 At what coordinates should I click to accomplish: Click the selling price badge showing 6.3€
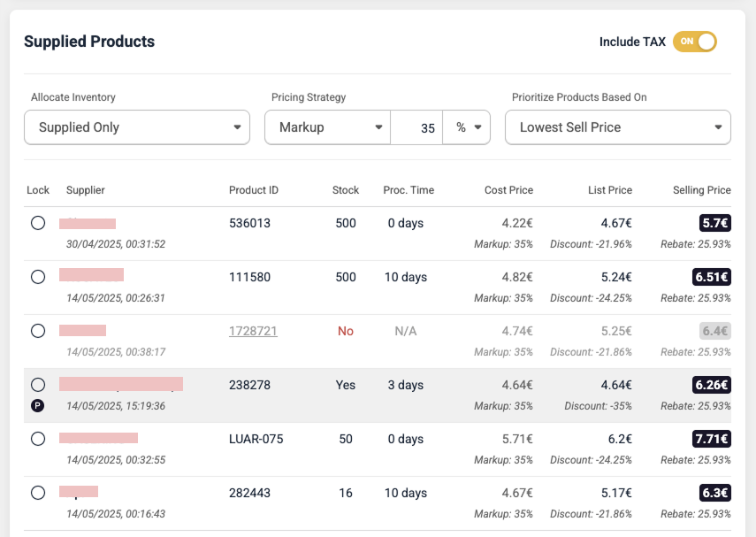tap(717, 493)
